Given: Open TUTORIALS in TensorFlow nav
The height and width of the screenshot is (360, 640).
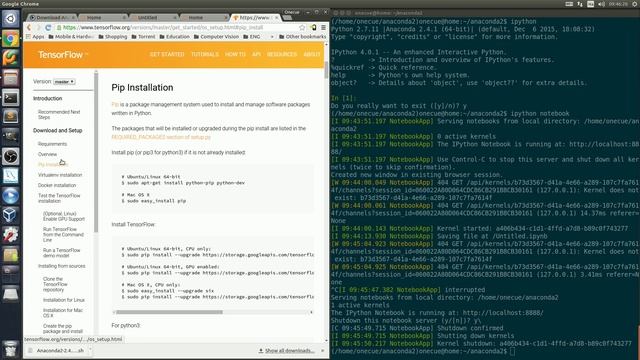Looking at the screenshot, I should tap(205, 54).
